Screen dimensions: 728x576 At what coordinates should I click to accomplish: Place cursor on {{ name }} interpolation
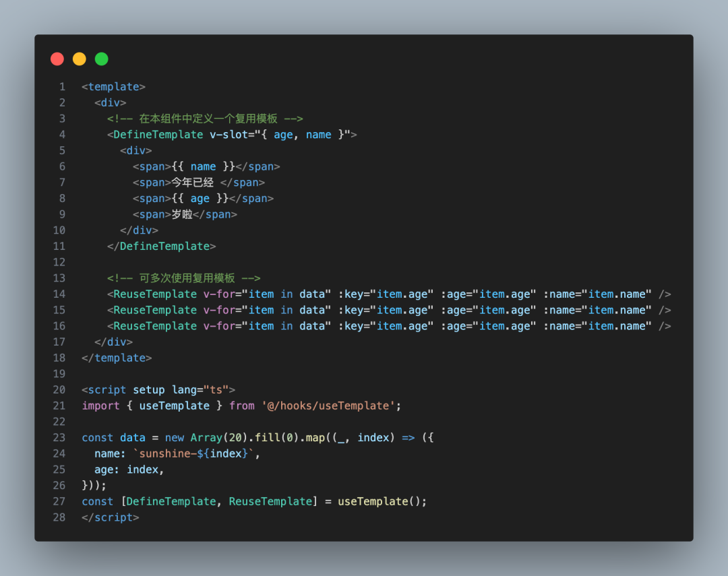point(203,166)
